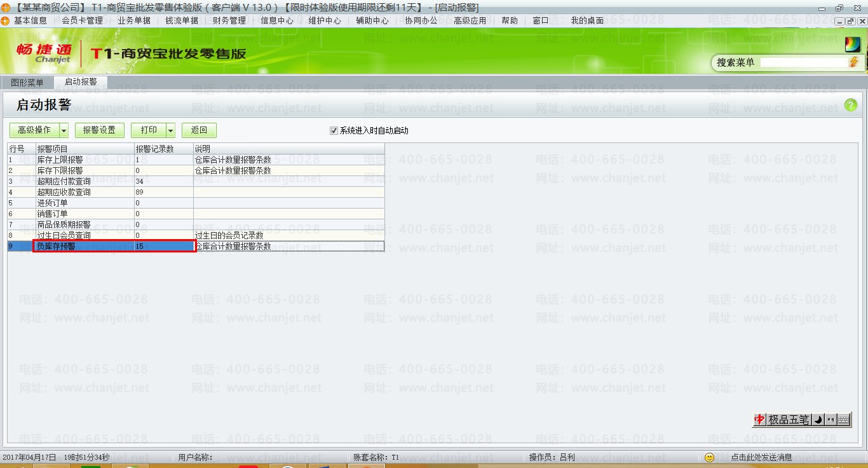Expand the 打印 dropdown arrow
This screenshot has width=868, height=468.
[170, 130]
